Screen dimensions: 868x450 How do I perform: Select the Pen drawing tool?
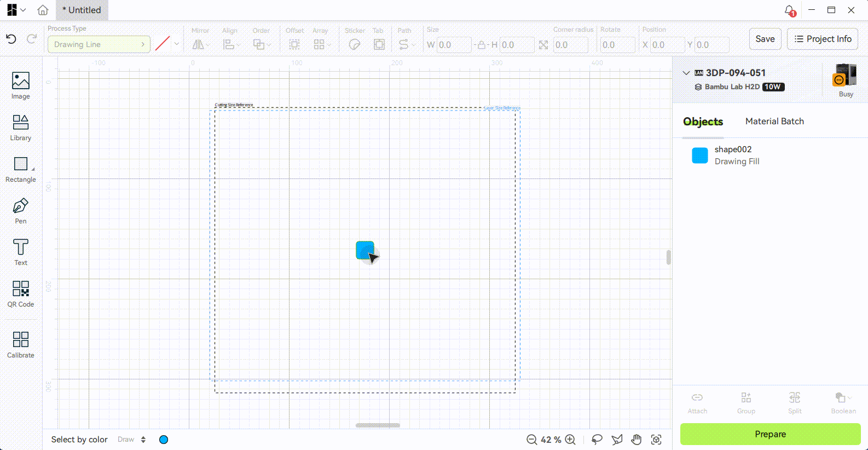pos(21,211)
